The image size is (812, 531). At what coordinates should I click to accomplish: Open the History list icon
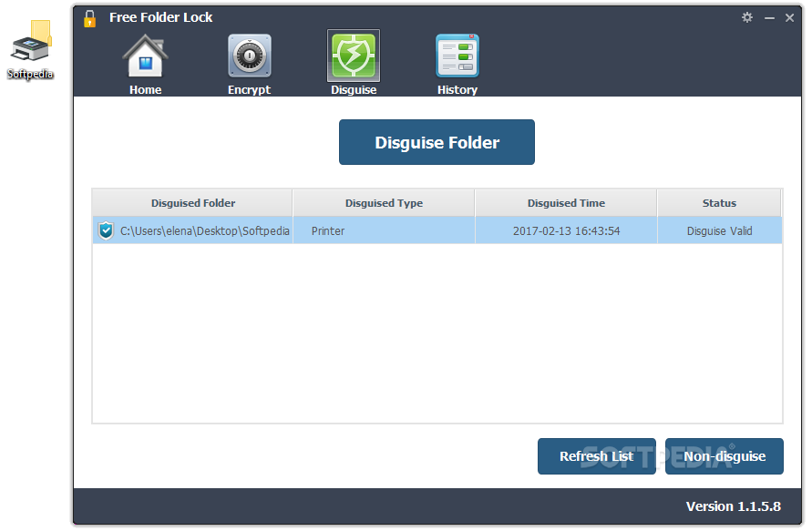pos(457,56)
